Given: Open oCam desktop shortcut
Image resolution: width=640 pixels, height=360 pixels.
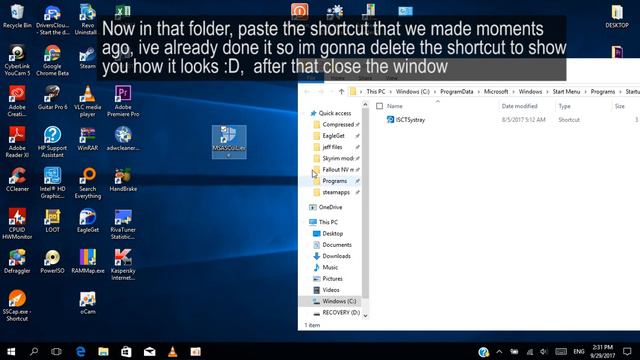Looking at the screenshot, I should (x=87, y=302).
